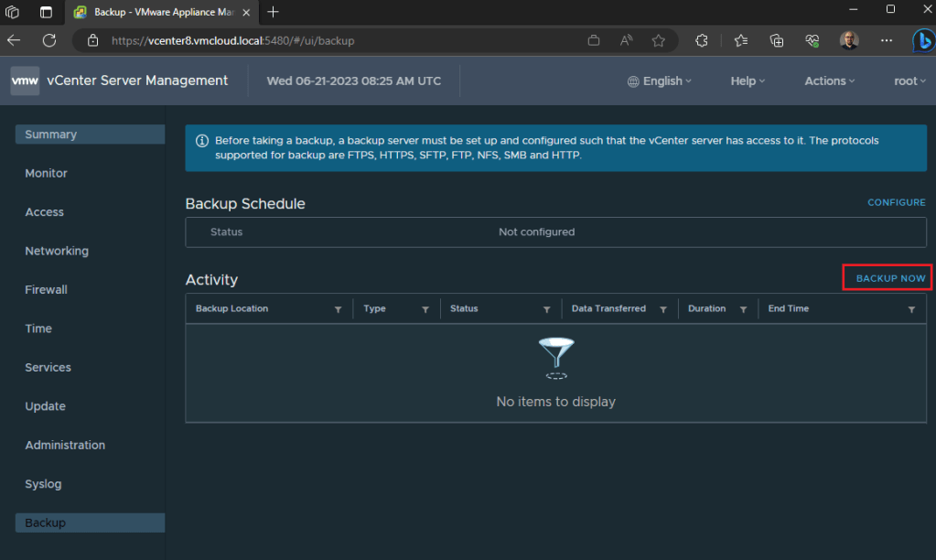The height and width of the screenshot is (560, 936).
Task: Filter by End Time column
Action: click(911, 310)
